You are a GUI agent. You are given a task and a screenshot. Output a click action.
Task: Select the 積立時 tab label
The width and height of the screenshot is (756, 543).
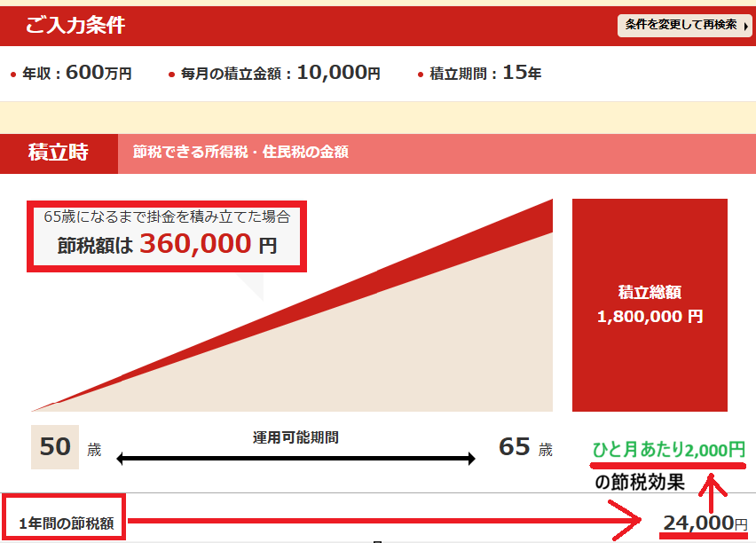click(x=59, y=153)
